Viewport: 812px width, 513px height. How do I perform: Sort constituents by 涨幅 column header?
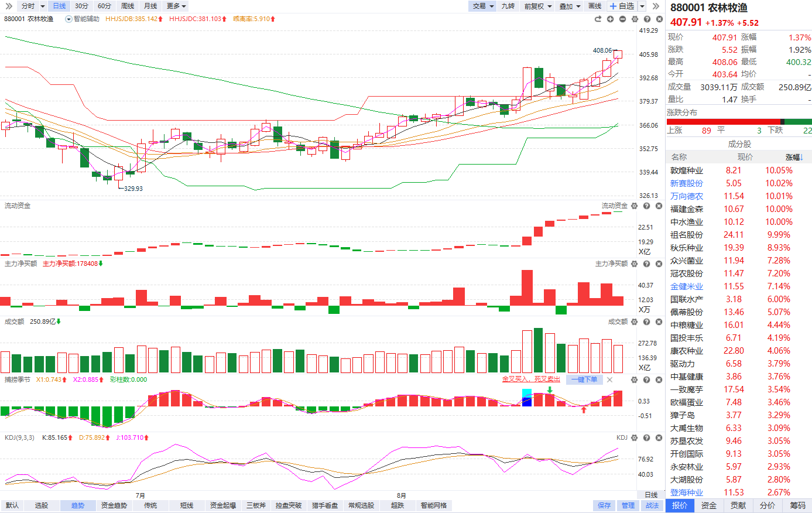click(794, 157)
